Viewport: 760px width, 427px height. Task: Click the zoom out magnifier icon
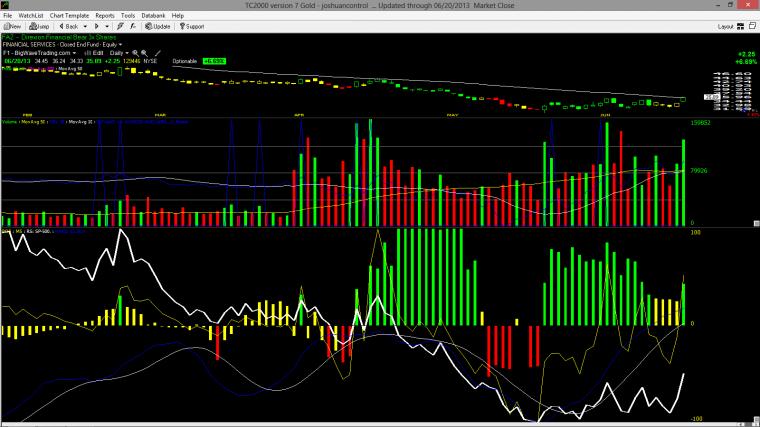coord(144,53)
